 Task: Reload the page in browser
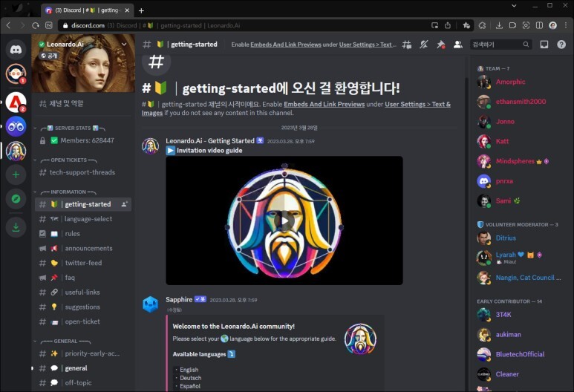pos(36,25)
